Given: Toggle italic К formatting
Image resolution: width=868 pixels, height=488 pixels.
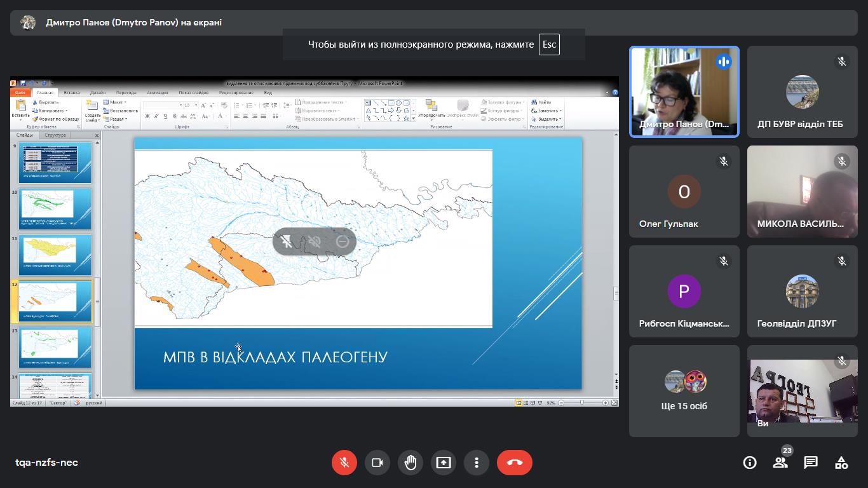Looking at the screenshot, I should pyautogui.click(x=156, y=116).
